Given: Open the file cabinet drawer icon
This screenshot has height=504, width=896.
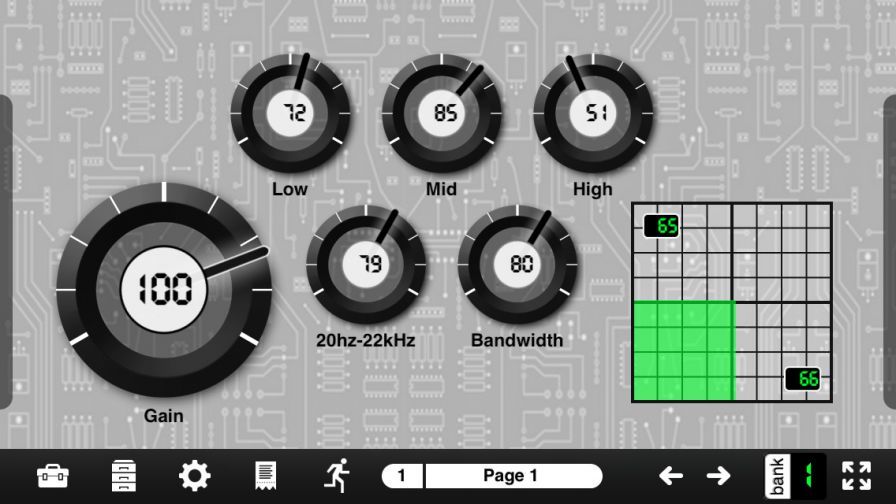Looking at the screenshot, I should click(124, 476).
